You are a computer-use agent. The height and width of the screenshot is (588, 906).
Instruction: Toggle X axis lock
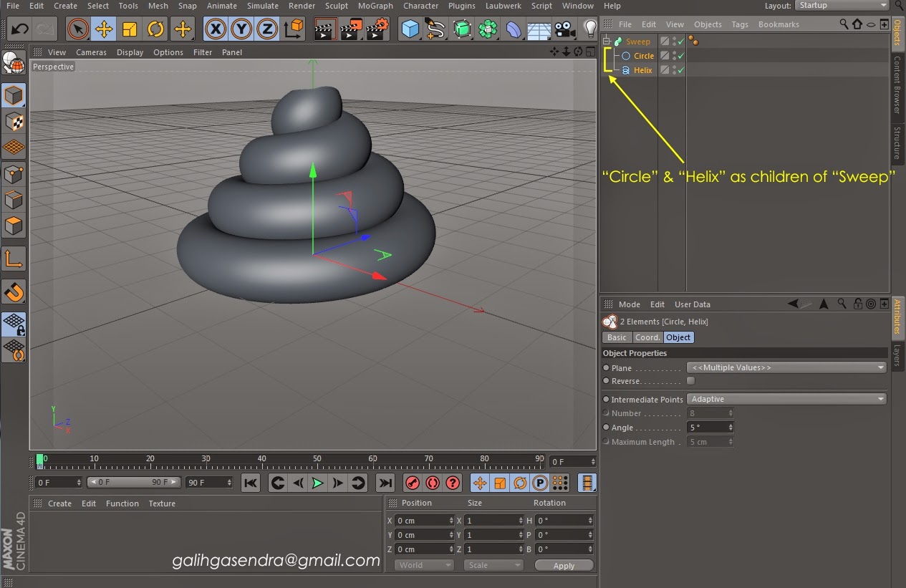pyautogui.click(x=216, y=29)
